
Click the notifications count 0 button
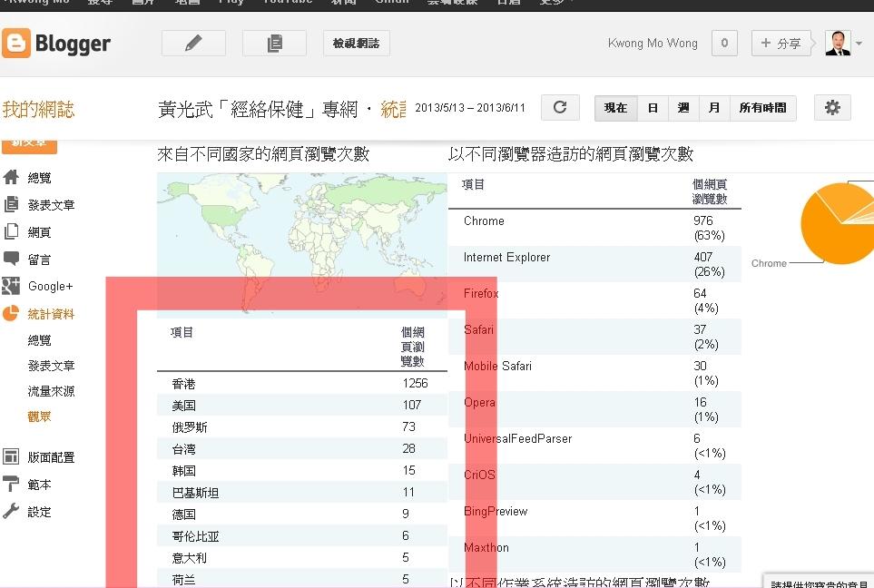724,43
